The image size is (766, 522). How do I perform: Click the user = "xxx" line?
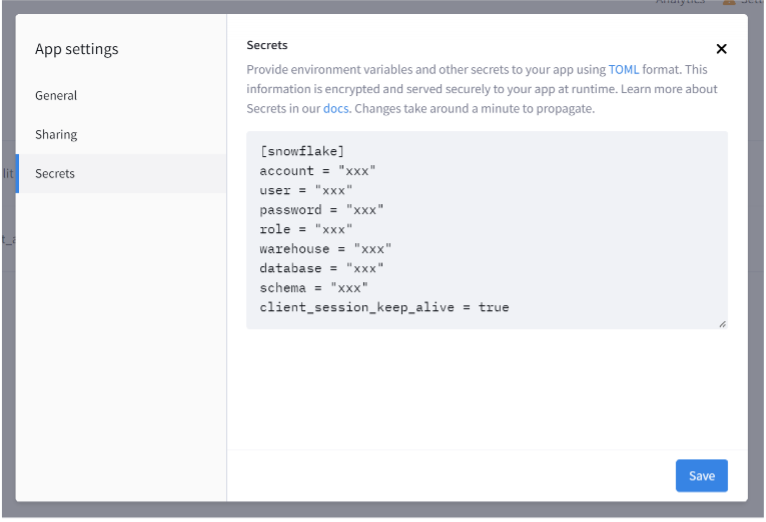pyautogui.click(x=306, y=190)
